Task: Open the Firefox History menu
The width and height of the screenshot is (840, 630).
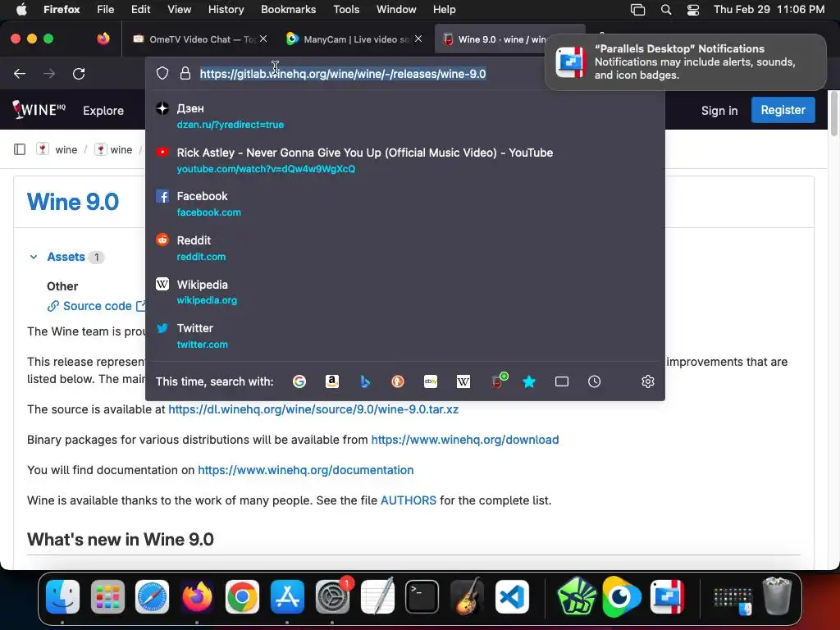Action: click(x=226, y=9)
